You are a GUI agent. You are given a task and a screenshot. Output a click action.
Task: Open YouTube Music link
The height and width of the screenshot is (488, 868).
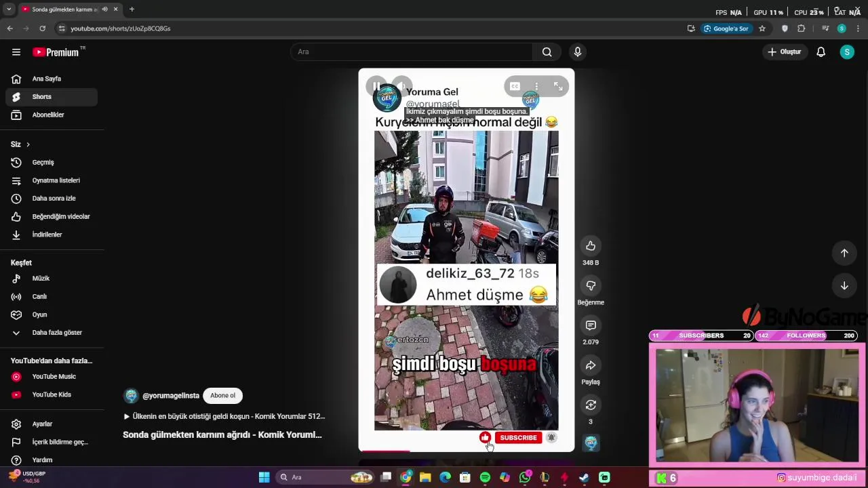click(51, 377)
